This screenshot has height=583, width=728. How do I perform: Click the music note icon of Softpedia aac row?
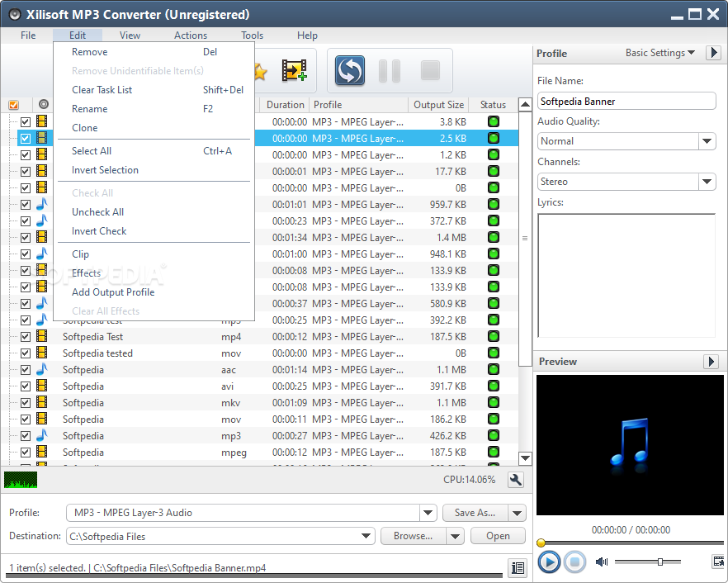pos(42,369)
